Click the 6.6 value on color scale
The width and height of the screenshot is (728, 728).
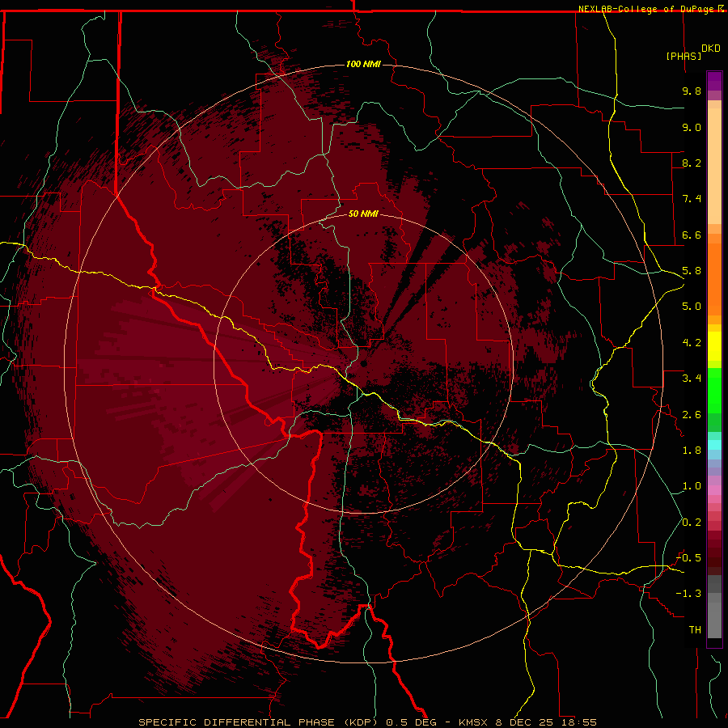pyautogui.click(x=692, y=235)
